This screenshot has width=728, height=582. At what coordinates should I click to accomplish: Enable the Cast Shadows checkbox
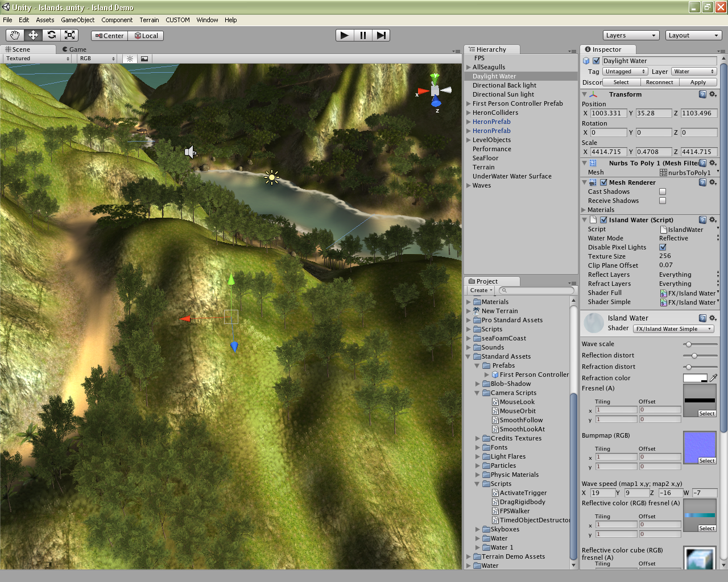(x=663, y=192)
